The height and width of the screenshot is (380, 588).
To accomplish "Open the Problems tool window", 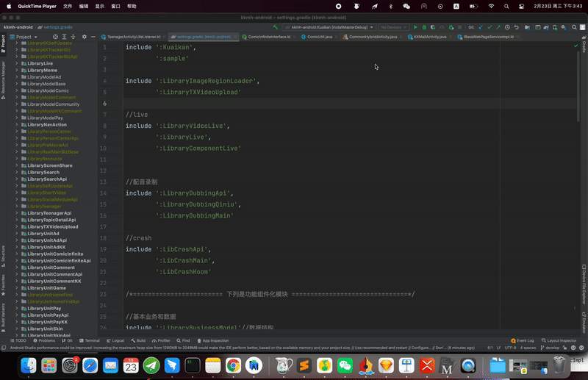I will tap(44, 340).
